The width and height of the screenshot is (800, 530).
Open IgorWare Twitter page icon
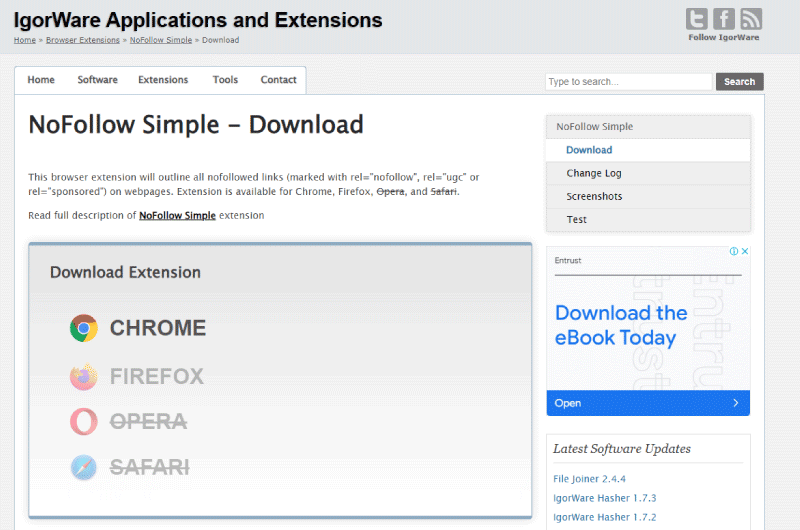click(696, 19)
